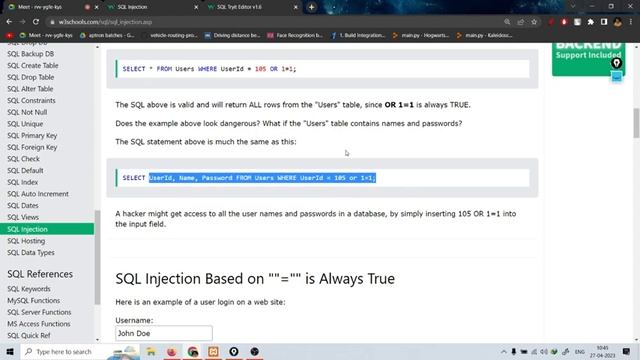Bookmark this page with the star icon
640x360 pixels.
[x=534, y=22]
